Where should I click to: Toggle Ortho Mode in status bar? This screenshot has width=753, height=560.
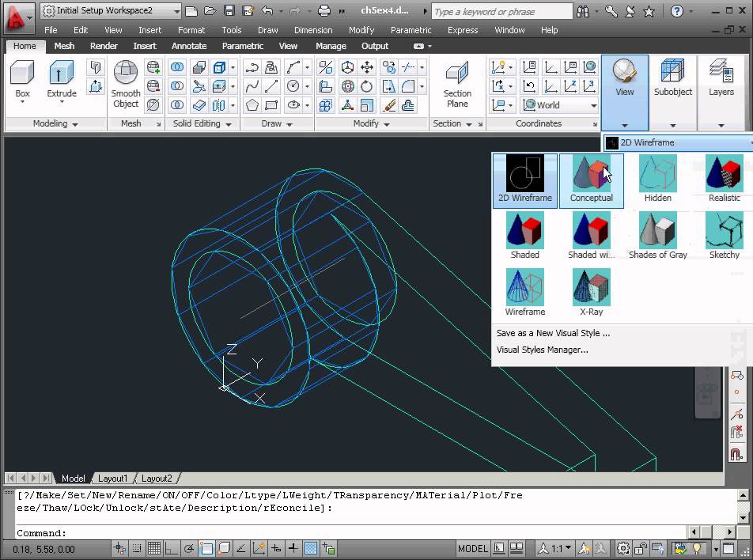tap(172, 548)
